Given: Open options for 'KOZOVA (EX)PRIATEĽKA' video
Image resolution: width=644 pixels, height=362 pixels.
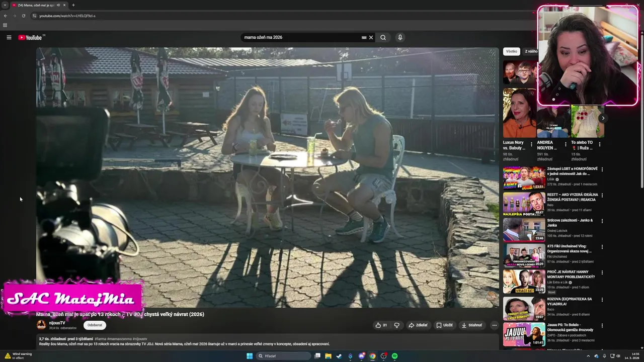Looking at the screenshot, I should (602, 299).
